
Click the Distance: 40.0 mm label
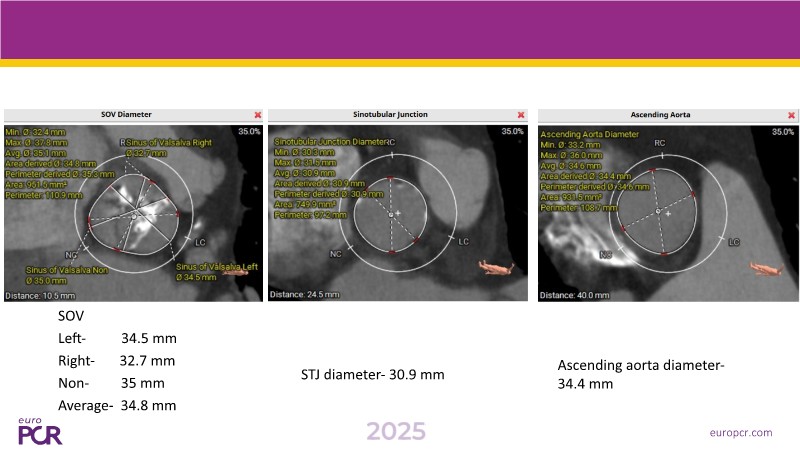coord(573,295)
